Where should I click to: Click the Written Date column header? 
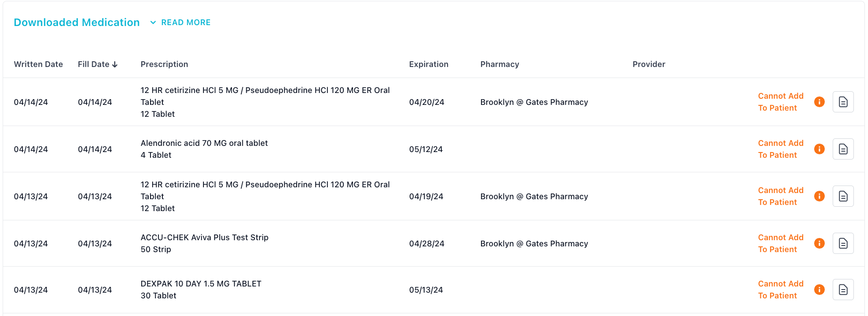coord(38,64)
